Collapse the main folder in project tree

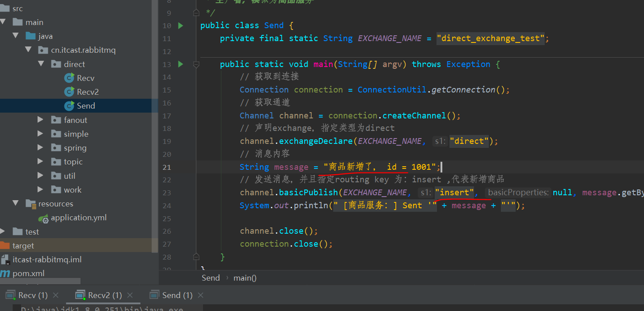pos(3,22)
